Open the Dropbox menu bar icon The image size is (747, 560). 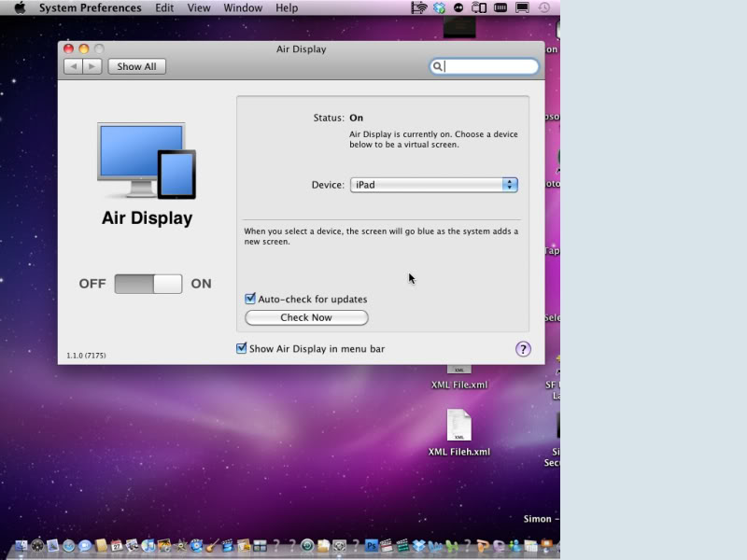pos(439,7)
